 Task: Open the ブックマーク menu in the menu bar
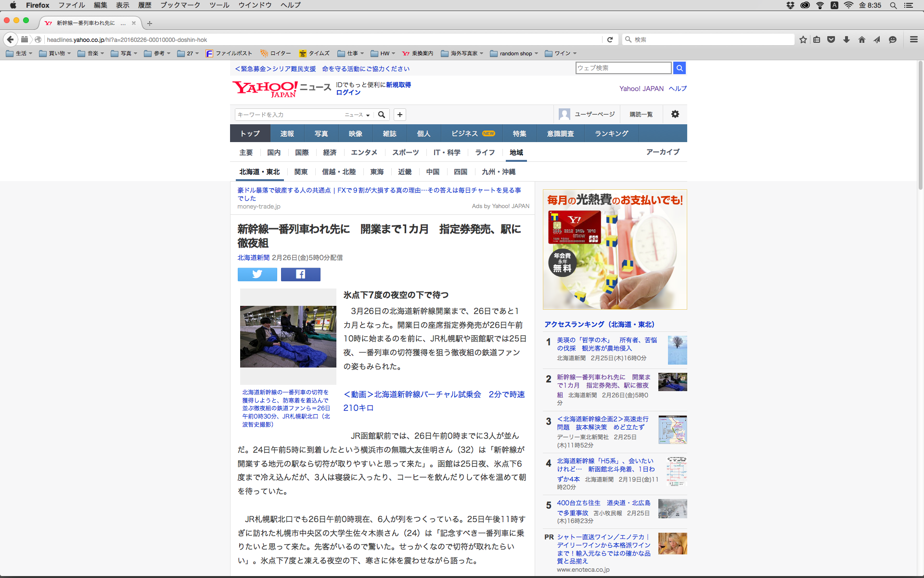click(x=180, y=5)
